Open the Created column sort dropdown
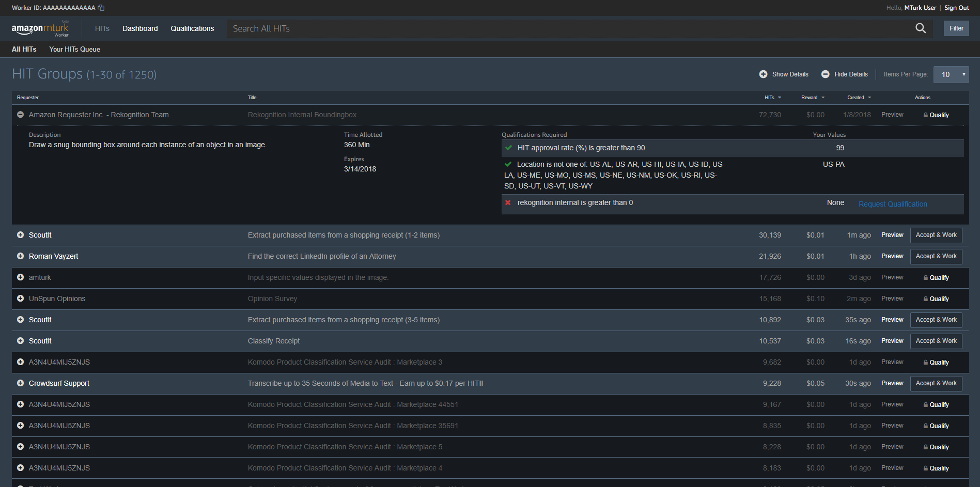980x487 pixels. [x=869, y=97]
